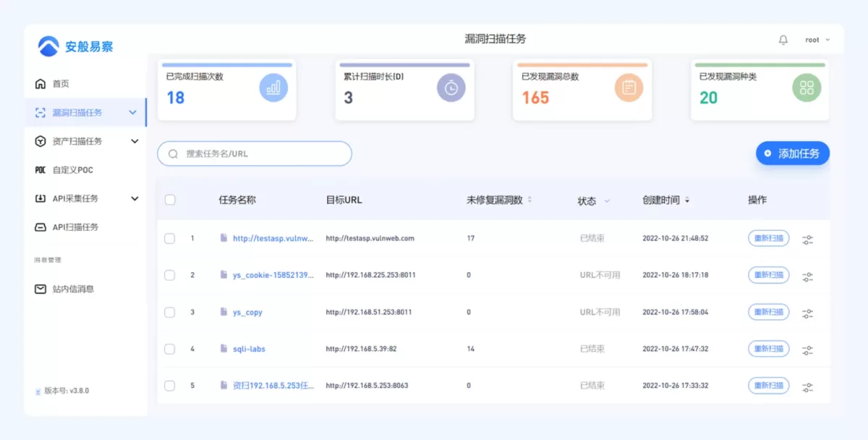Open settings sliders icon for testasp.vulnweb row
Viewport: 868px width, 440px height.
808,240
